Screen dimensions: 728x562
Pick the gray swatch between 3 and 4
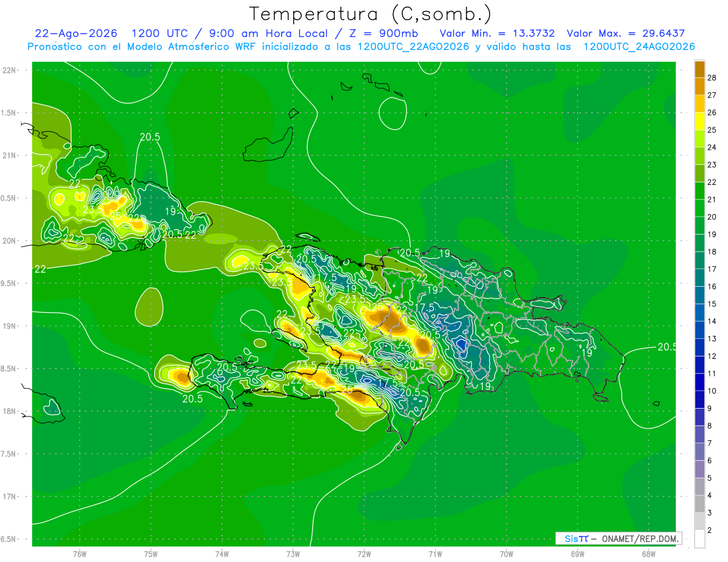(699, 504)
